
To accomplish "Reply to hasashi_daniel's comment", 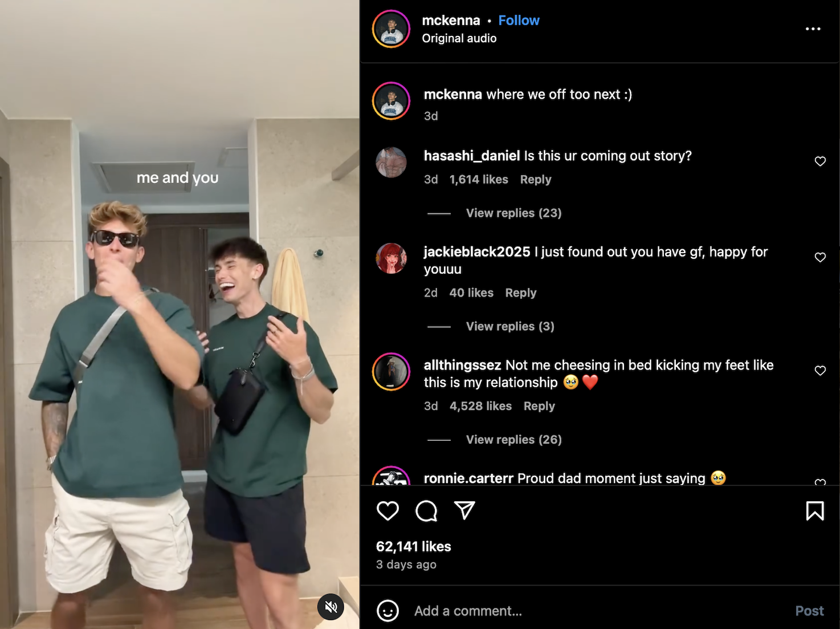I will (x=535, y=180).
